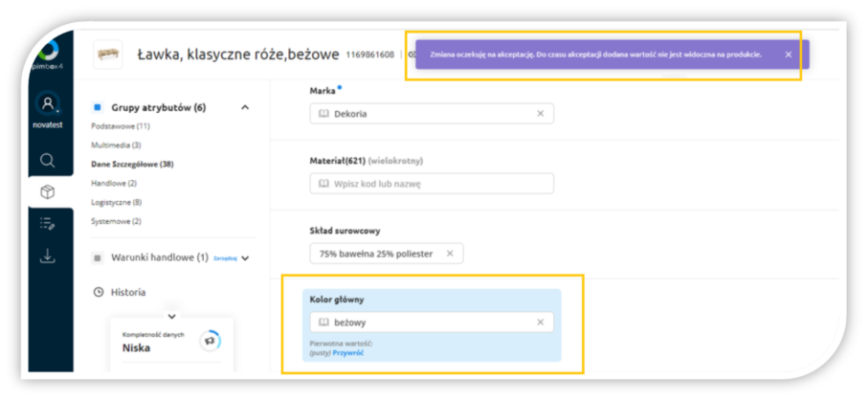
Task: Open the search icon in sidebar
Action: (48, 160)
